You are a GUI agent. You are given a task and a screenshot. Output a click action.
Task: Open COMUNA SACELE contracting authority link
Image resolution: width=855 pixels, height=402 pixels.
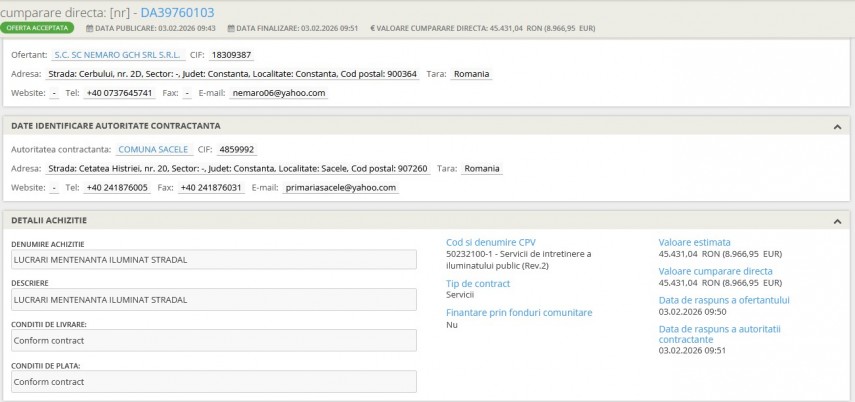click(x=152, y=149)
